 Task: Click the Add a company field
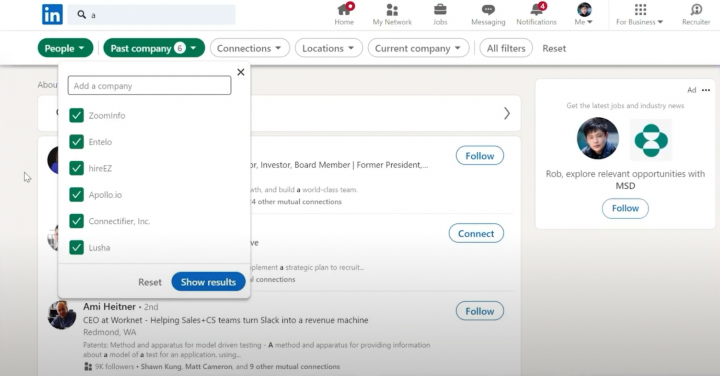pyautogui.click(x=149, y=85)
